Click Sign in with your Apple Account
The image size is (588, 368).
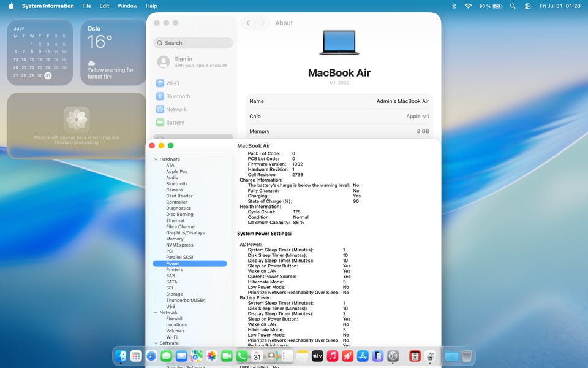(193, 62)
